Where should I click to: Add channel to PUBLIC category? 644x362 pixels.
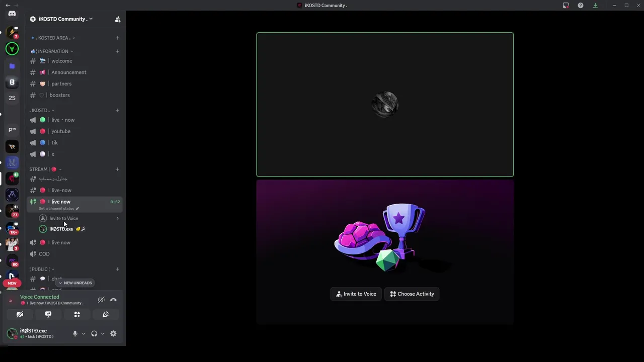[117, 269]
